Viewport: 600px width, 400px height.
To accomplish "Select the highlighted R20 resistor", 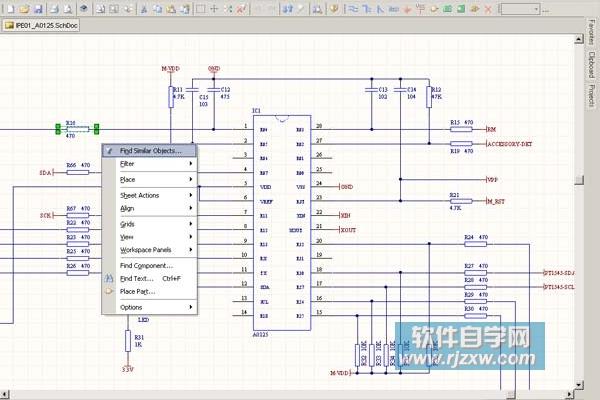I will (77, 129).
